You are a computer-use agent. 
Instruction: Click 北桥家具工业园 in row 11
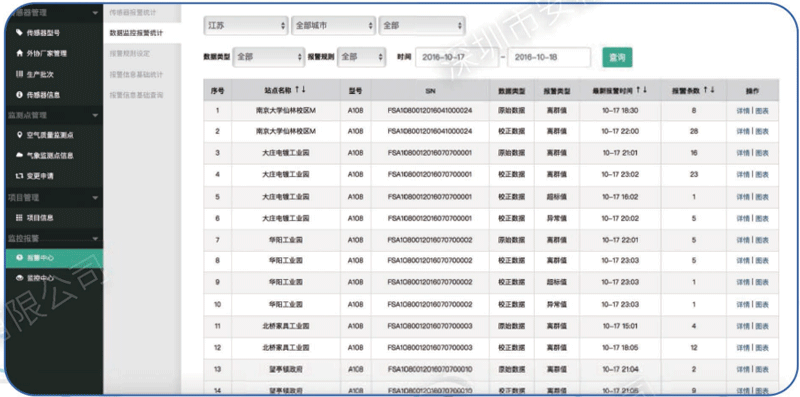click(x=286, y=326)
